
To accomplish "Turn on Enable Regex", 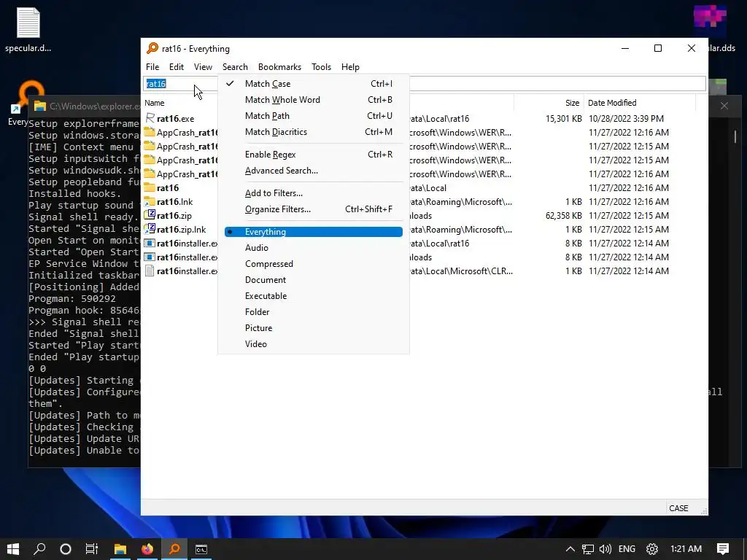I will (x=314, y=155).
